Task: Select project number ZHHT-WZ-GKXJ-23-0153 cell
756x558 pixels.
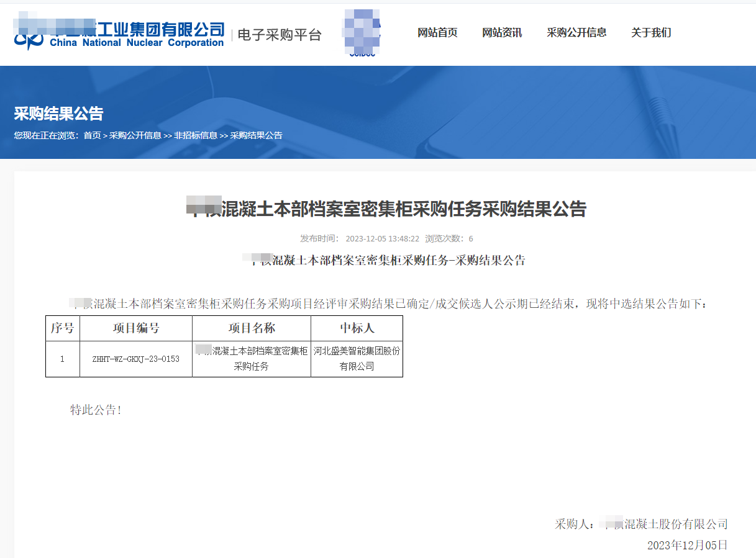Action: 135,359
